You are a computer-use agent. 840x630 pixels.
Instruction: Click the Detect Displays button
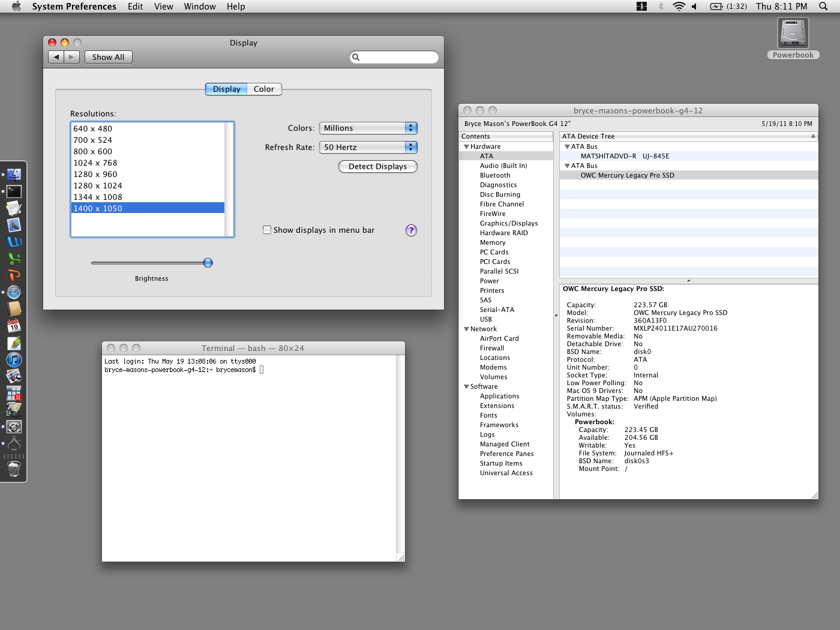[377, 167]
